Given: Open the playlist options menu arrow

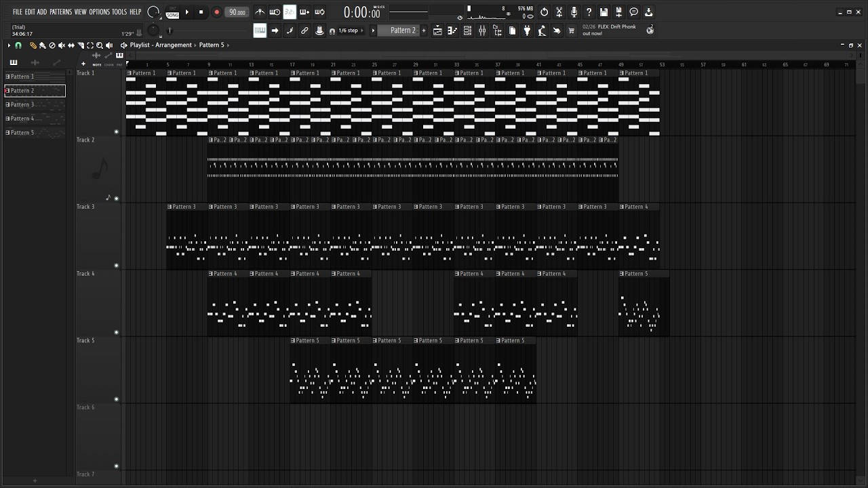Looking at the screenshot, I should pyautogui.click(x=9, y=45).
